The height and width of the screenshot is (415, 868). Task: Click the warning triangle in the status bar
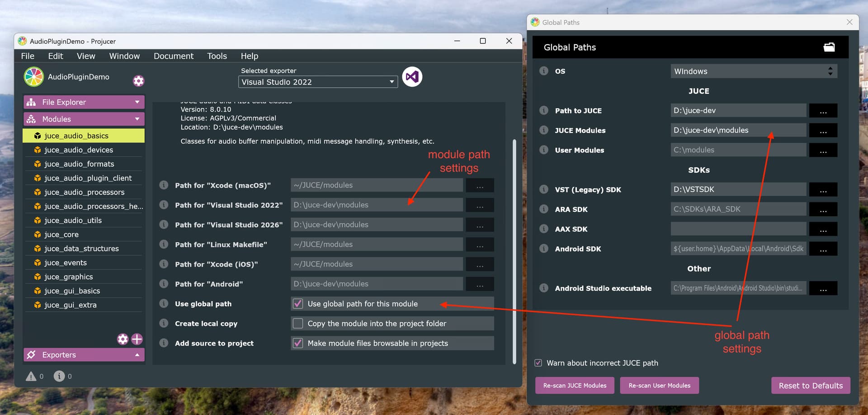[31, 376]
